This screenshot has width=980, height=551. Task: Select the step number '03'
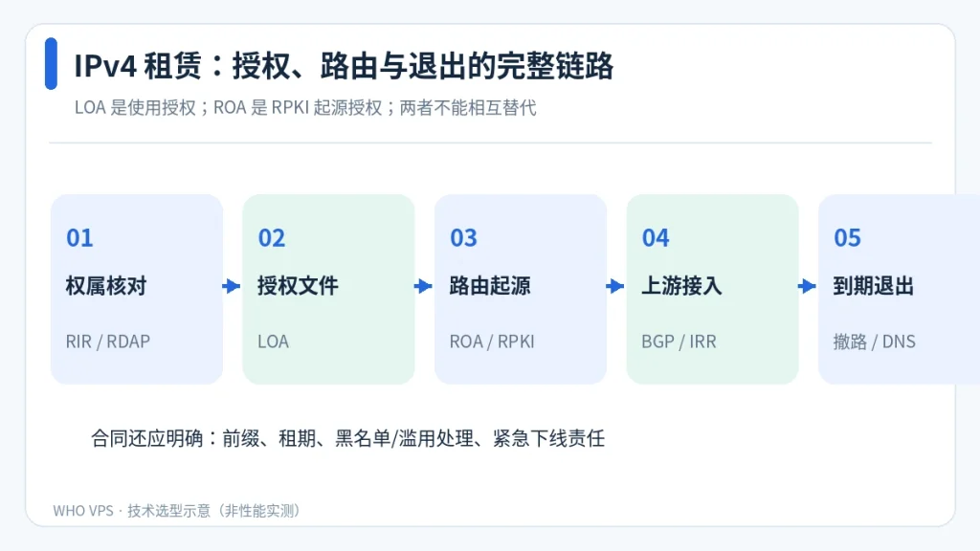(463, 238)
